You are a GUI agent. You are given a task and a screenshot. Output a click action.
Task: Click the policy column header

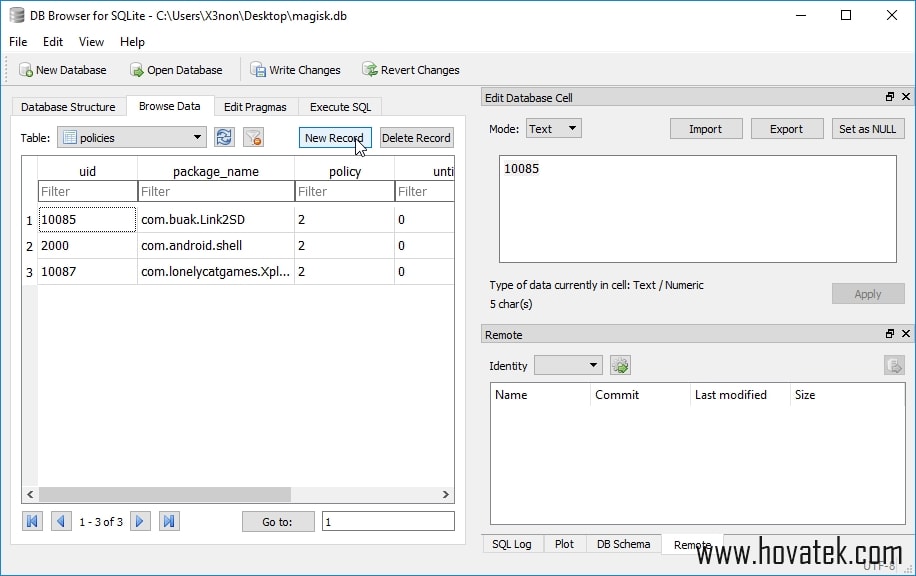pos(345,171)
